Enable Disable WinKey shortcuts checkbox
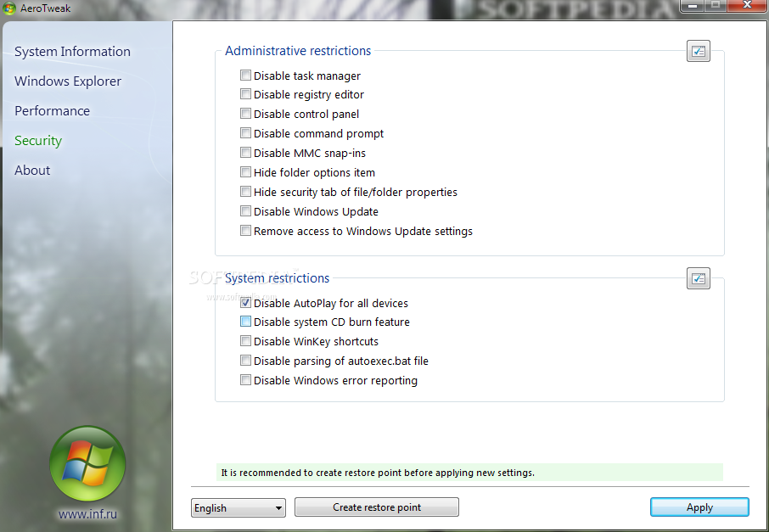The image size is (769, 532). click(x=245, y=341)
